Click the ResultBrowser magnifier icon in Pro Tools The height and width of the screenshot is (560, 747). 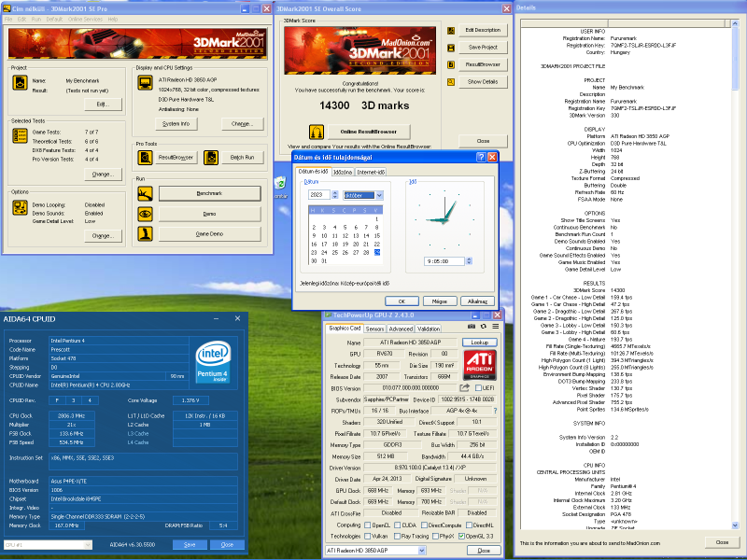coord(146,158)
